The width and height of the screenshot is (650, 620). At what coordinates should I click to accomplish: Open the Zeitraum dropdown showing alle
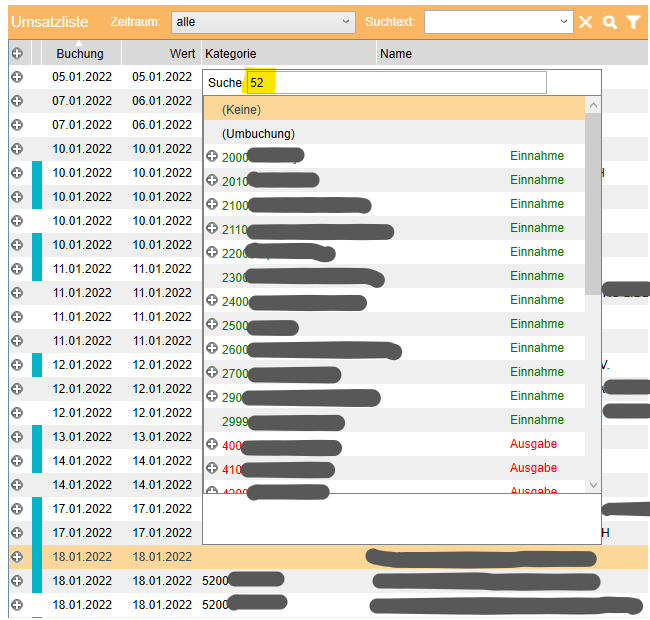click(263, 22)
